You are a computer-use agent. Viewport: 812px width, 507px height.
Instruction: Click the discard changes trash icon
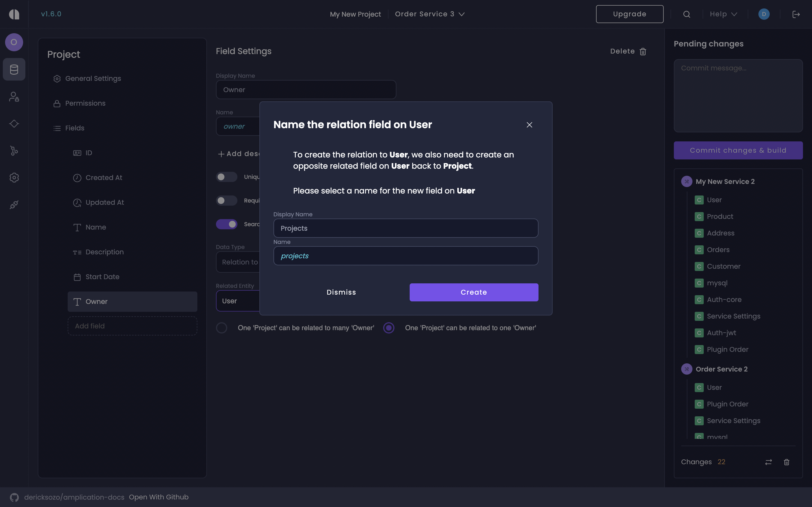(x=787, y=462)
